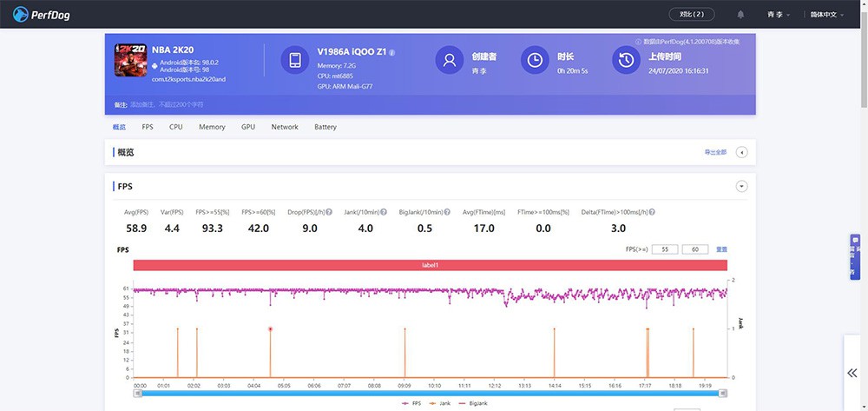This screenshot has height=411, width=868.
Task: Click right handle of chart range slider
Action: tap(722, 394)
